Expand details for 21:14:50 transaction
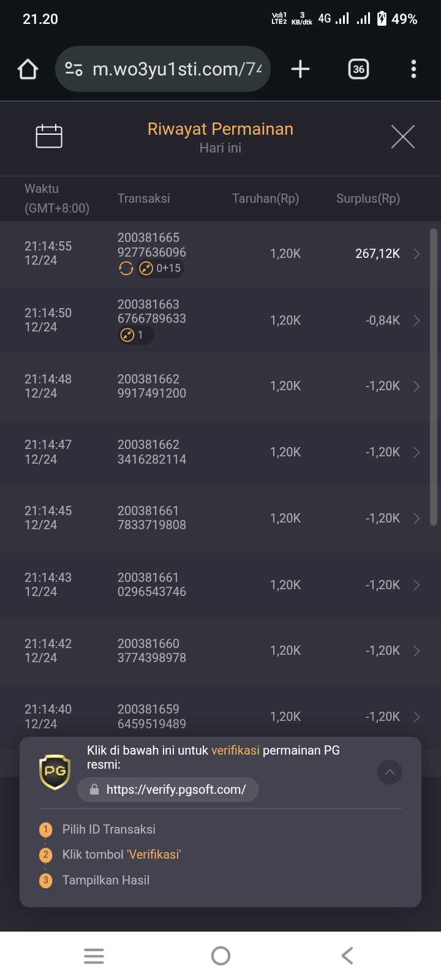Viewport: 441px width, 980px height. coord(417,320)
